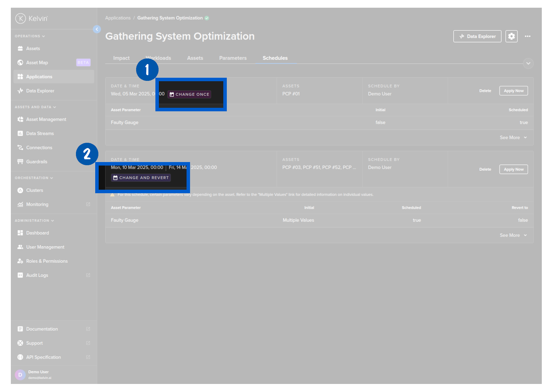The width and height of the screenshot is (553, 392).
Task: Click the round chevron dropdown beside tabs
Action: tap(528, 63)
